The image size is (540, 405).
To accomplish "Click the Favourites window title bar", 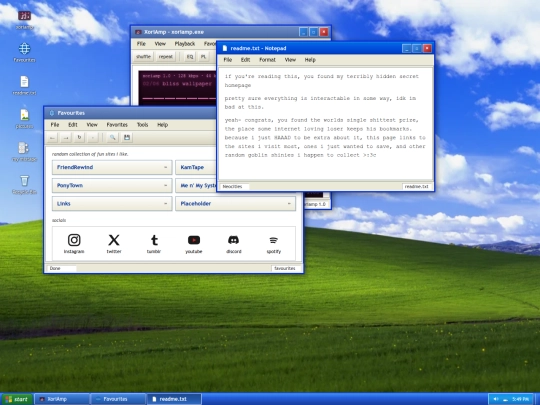I will pyautogui.click(x=131, y=113).
